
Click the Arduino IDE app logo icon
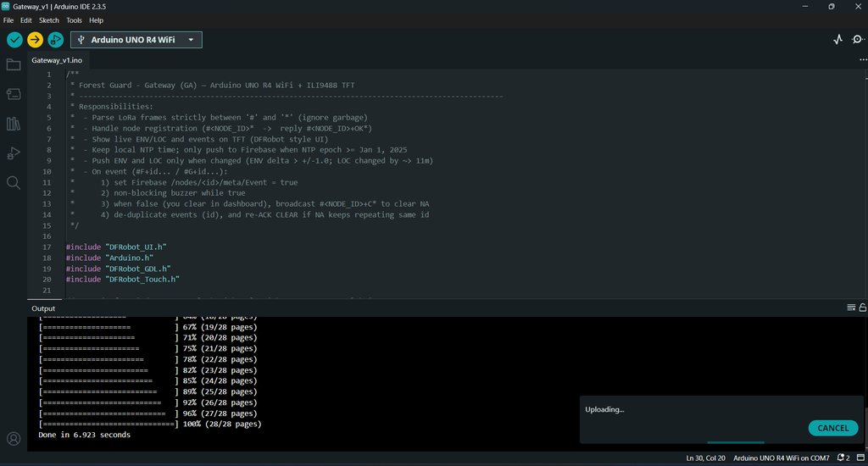pyautogui.click(x=6, y=6)
